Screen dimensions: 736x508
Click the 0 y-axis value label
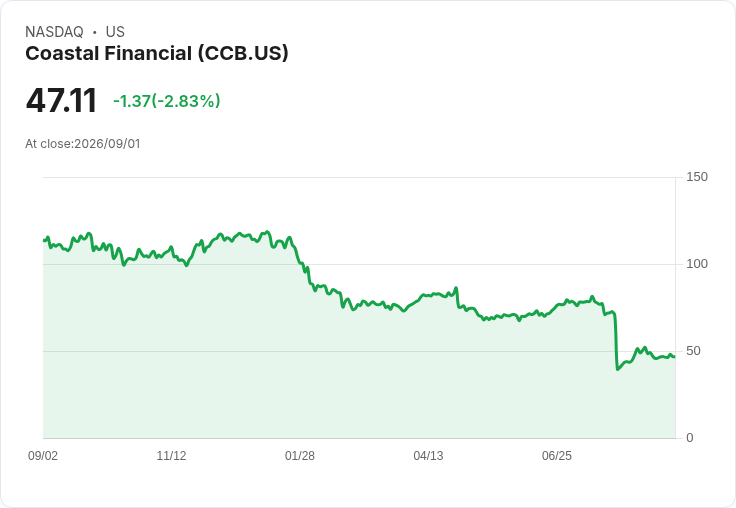[x=690, y=438]
